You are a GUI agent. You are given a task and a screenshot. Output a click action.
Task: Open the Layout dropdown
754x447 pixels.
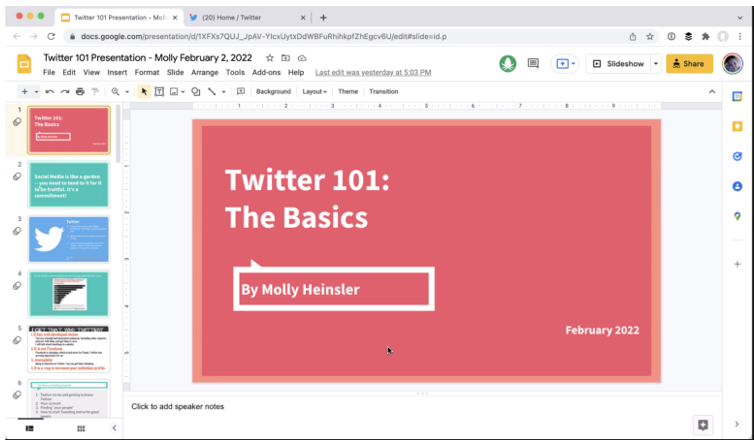click(x=314, y=91)
